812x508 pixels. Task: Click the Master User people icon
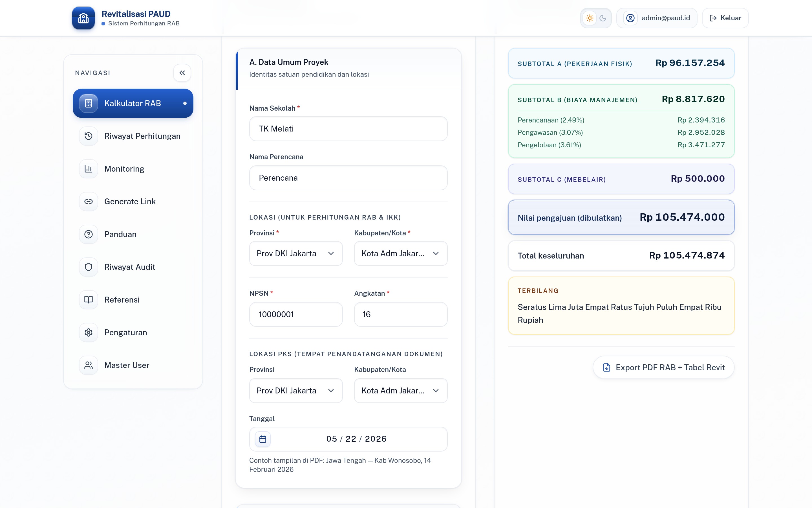[88, 365]
